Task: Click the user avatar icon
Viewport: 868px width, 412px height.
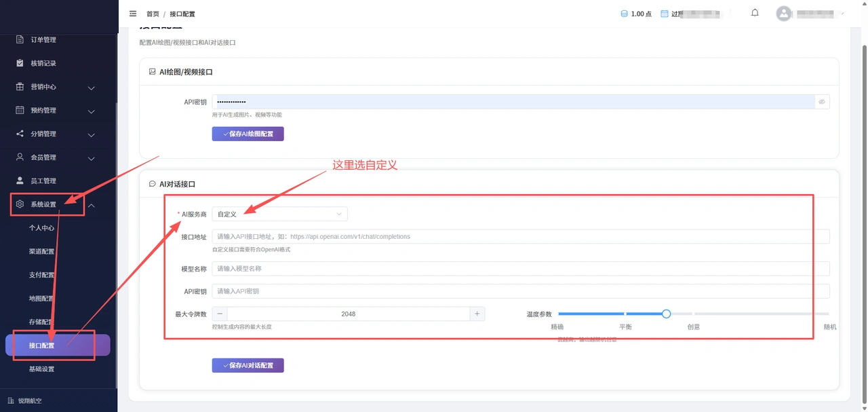Action: (x=784, y=14)
